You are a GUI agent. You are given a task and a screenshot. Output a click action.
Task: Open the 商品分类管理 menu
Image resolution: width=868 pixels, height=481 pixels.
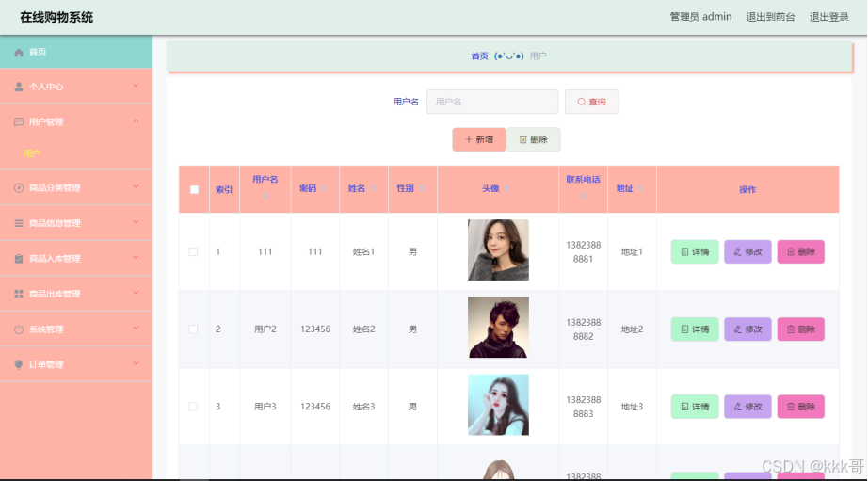tap(76, 187)
